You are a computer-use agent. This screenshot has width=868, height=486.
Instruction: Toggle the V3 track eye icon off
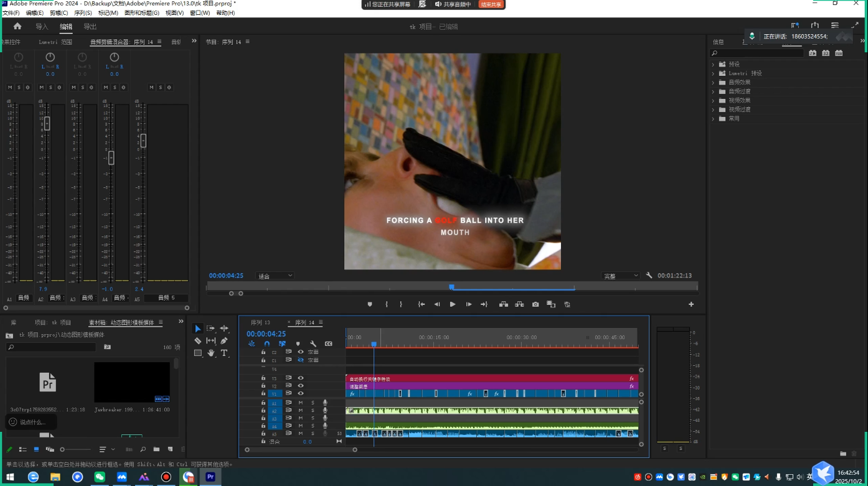(300, 378)
